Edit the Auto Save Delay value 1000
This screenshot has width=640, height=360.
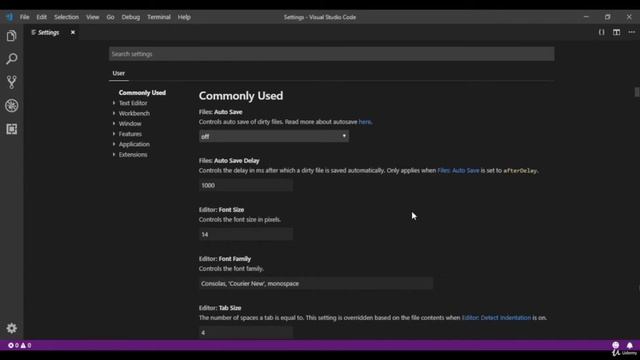point(246,185)
